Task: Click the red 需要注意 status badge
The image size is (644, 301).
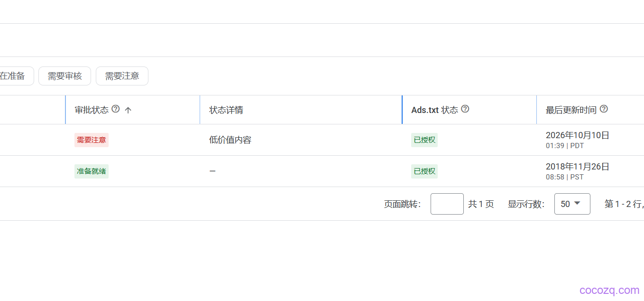Action: click(x=92, y=140)
